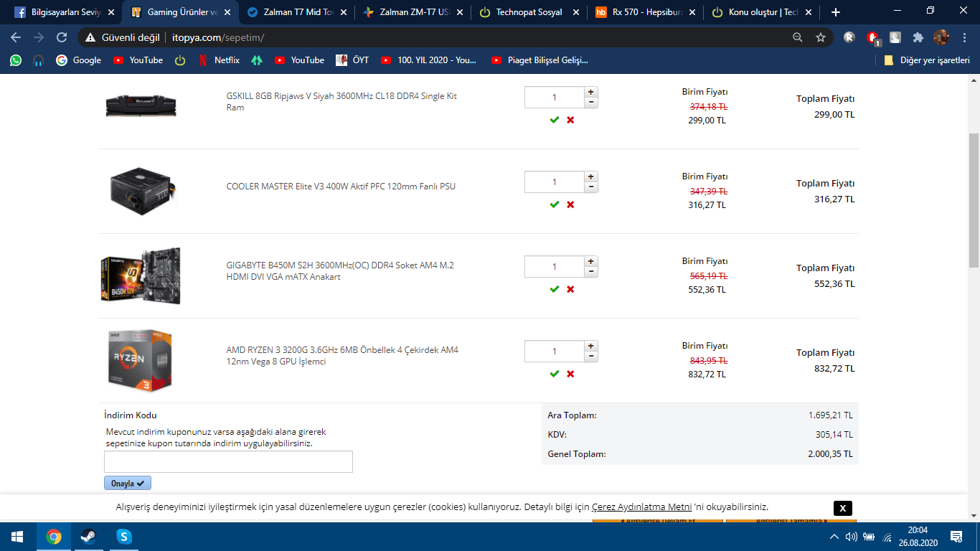The image size is (980, 551).
Task: Open the Google bookmark
Action: tap(79, 60)
